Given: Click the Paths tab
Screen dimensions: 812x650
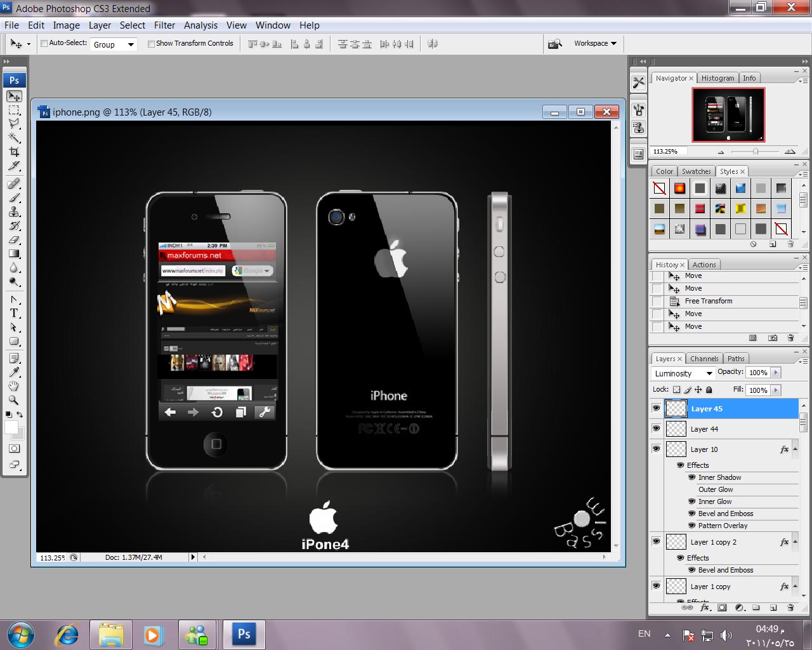Looking at the screenshot, I should [736, 359].
